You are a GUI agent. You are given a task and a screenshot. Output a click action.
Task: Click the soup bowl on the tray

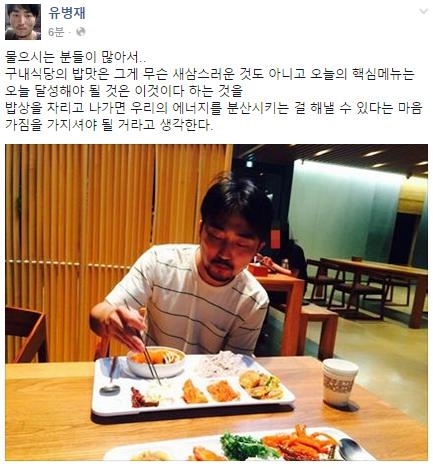pos(156,362)
